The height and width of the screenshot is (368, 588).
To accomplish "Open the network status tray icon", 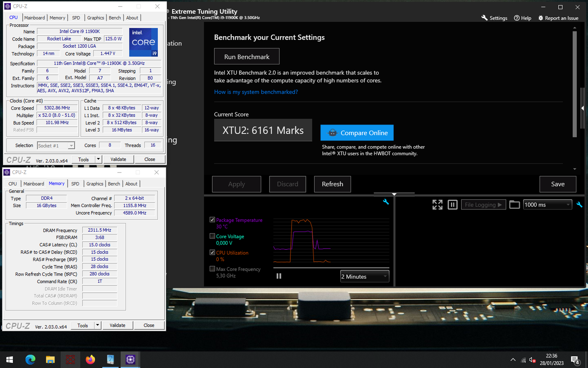I will 524,360.
